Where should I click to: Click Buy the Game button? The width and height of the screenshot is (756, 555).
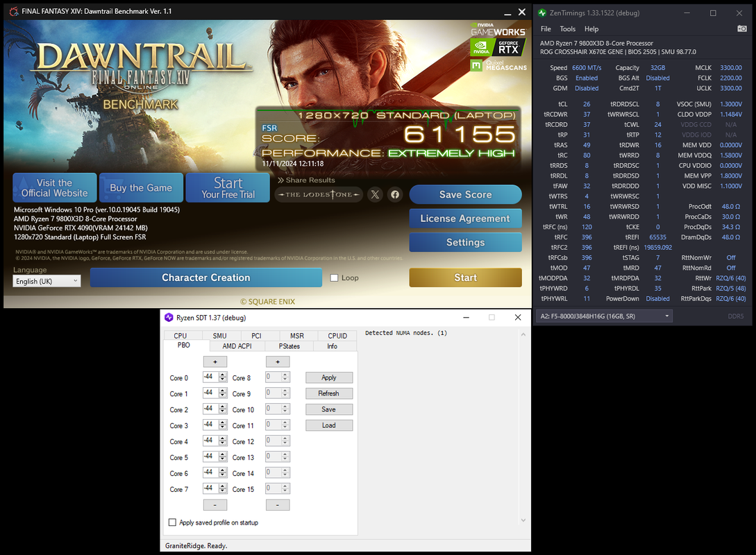point(141,188)
